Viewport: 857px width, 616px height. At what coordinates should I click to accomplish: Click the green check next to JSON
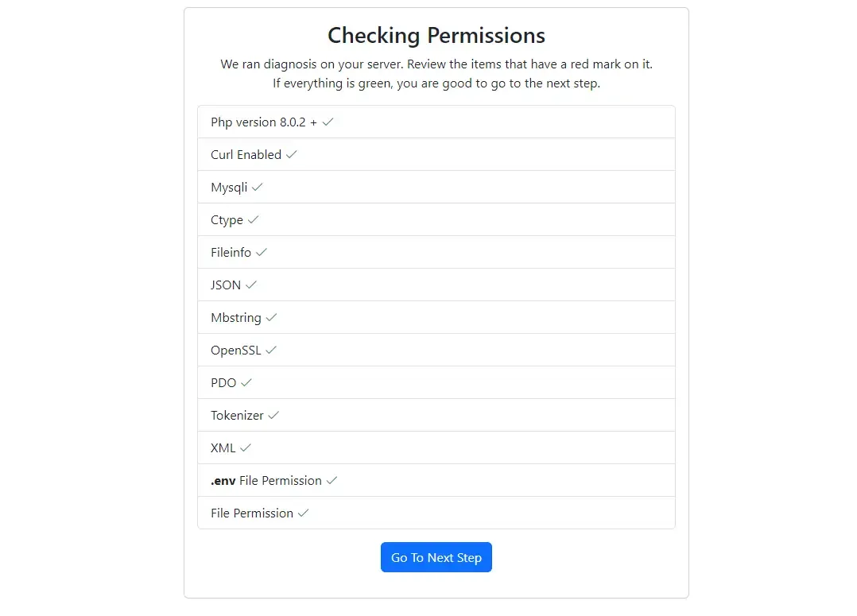click(x=250, y=285)
